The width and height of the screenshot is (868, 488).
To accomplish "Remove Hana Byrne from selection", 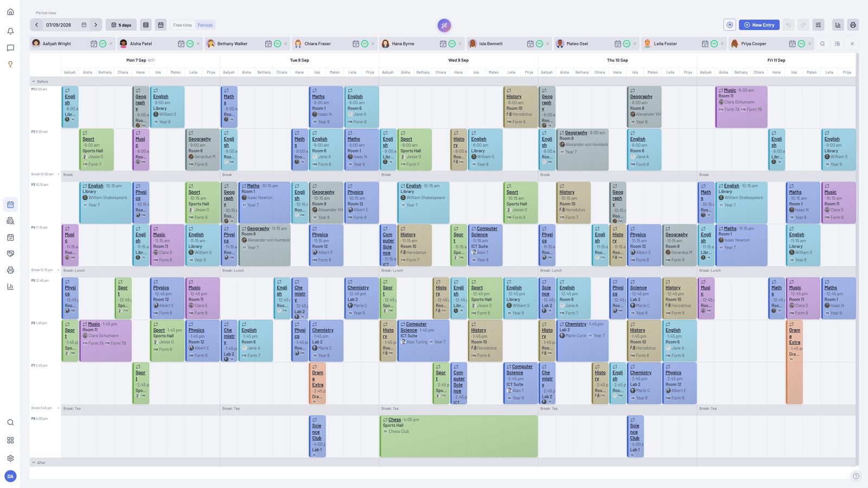I will pos(460,44).
